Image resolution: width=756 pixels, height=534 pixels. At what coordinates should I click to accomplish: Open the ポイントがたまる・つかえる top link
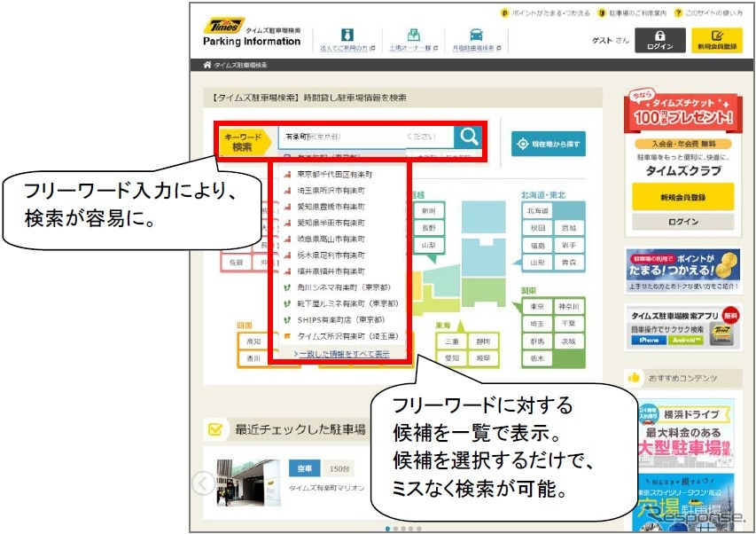pos(545,13)
